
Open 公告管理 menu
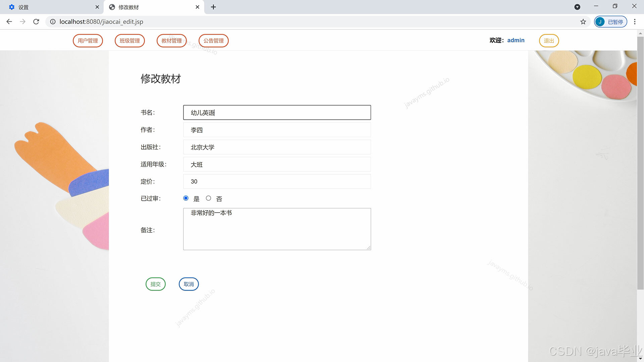click(214, 41)
